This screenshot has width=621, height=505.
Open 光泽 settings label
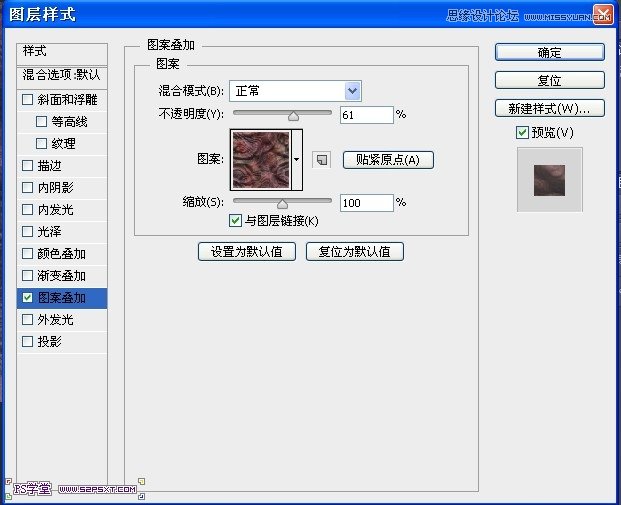[x=50, y=231]
